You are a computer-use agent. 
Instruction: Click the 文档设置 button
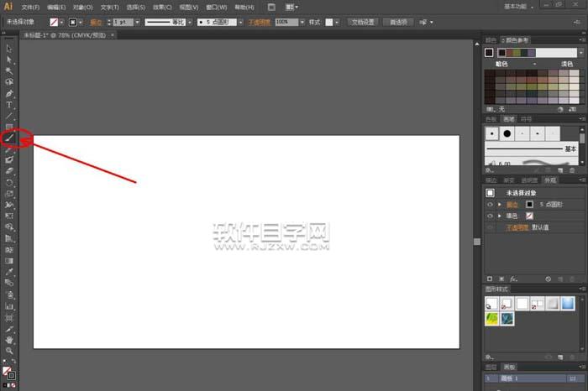pos(364,21)
